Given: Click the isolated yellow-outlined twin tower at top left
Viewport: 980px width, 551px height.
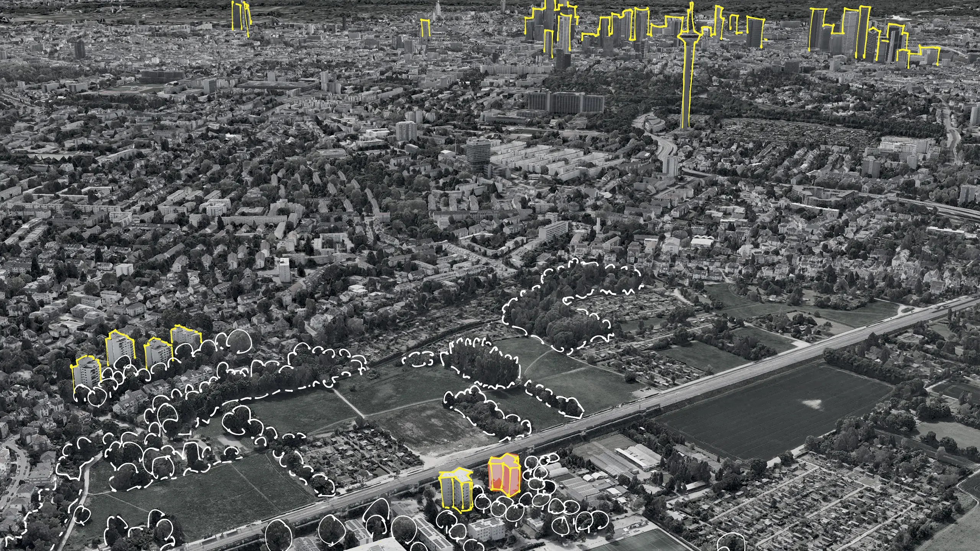Looking at the screenshot, I should pyautogui.click(x=241, y=16).
